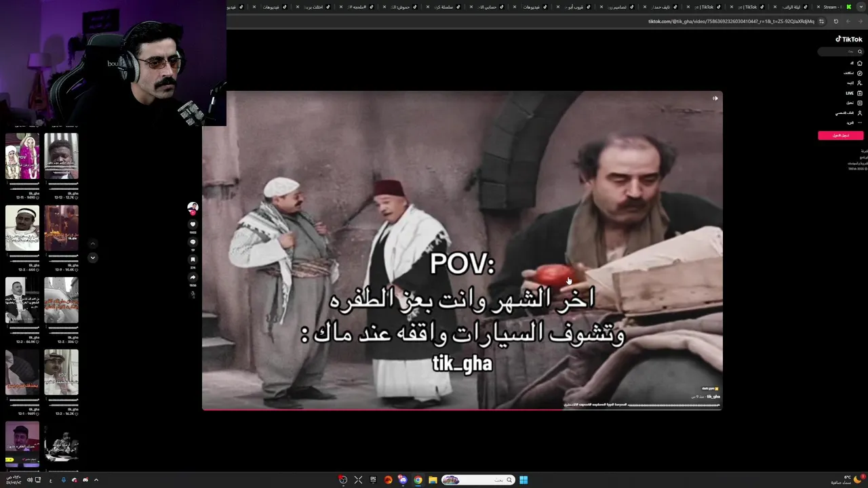Screen dimensions: 868x488
Task: Click the browser address bar URL
Action: (731, 21)
